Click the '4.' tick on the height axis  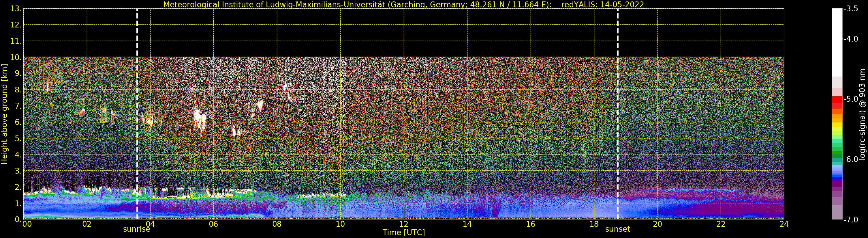(x=18, y=155)
